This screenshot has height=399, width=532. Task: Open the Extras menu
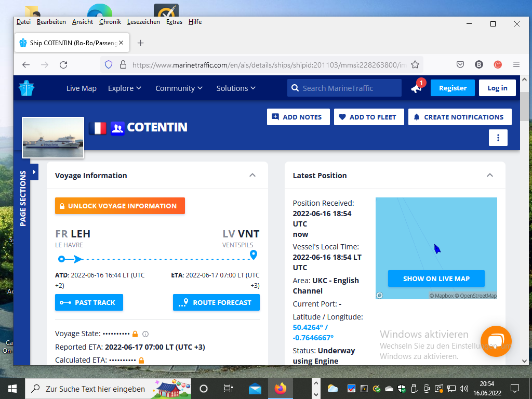(x=174, y=22)
